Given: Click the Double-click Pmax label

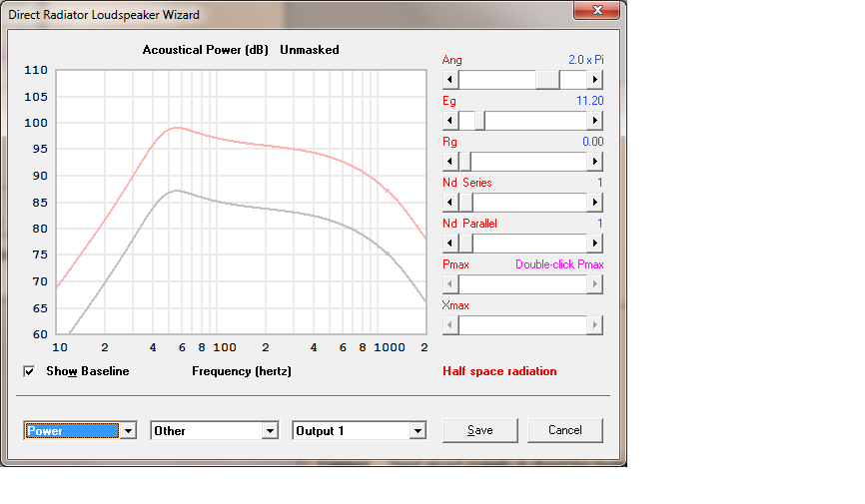Looking at the screenshot, I should (559, 264).
